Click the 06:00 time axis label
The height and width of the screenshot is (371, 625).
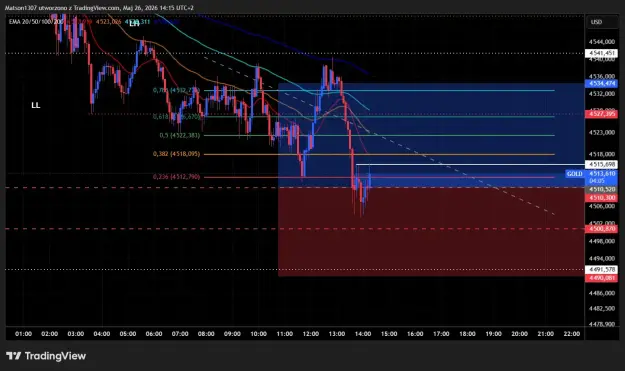(154, 334)
